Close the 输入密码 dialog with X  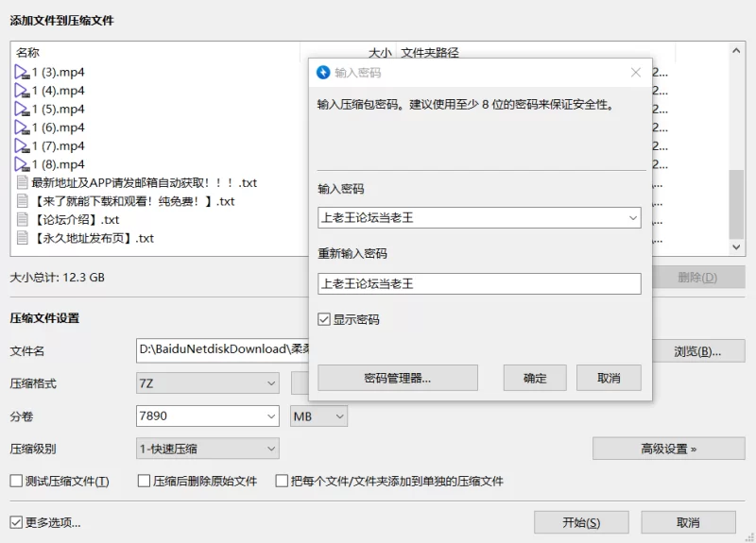pos(635,73)
